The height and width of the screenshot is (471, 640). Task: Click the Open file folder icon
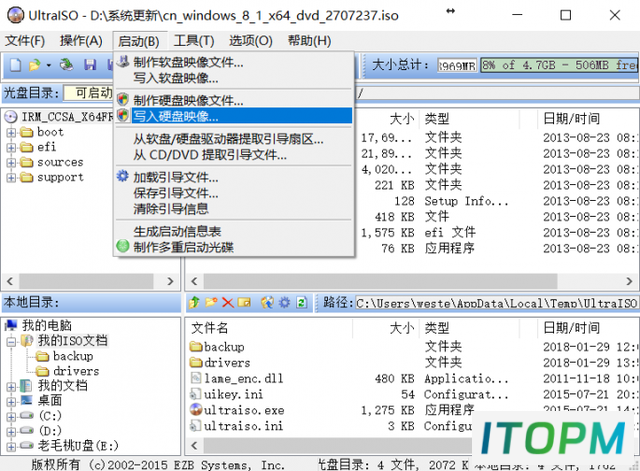click(36, 65)
